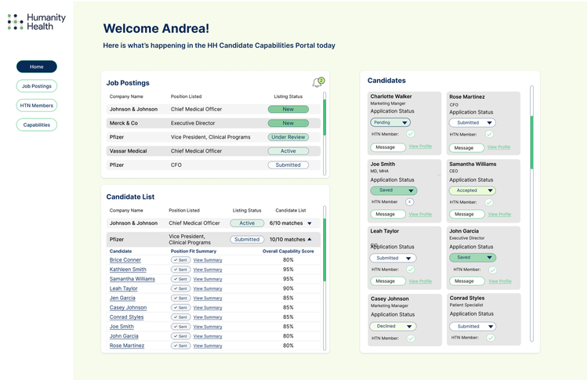View Summary for Brice Conner

(208, 260)
